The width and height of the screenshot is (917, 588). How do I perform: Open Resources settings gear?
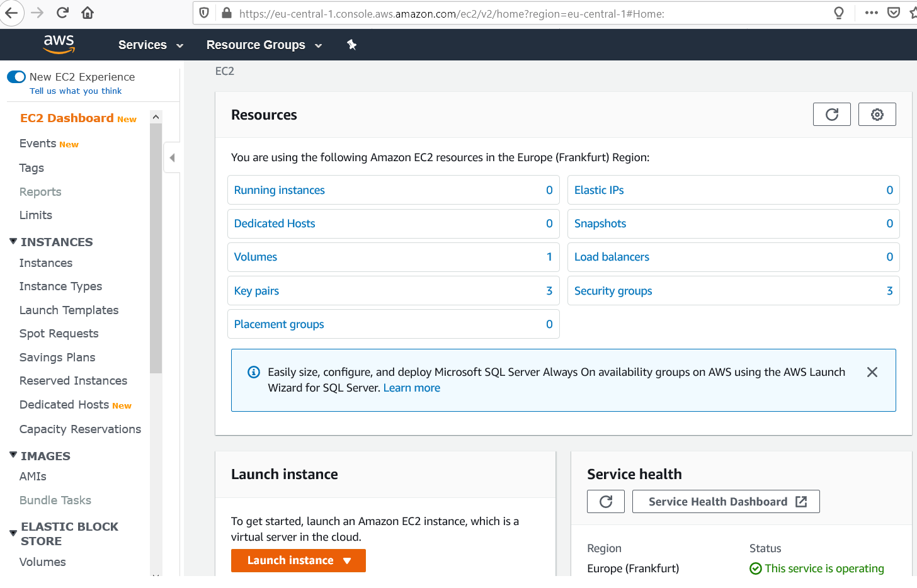click(x=877, y=115)
